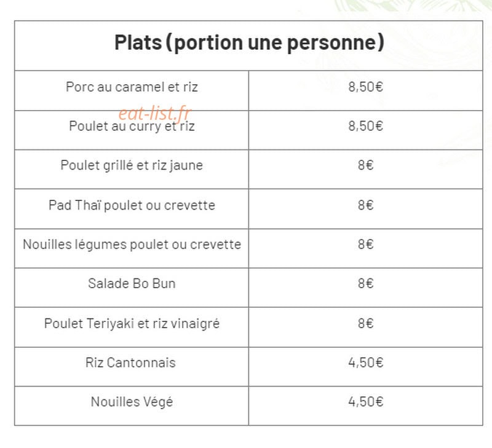Select the Nouilles Végé dish
Screen dimensions: 492x448
click(x=132, y=402)
